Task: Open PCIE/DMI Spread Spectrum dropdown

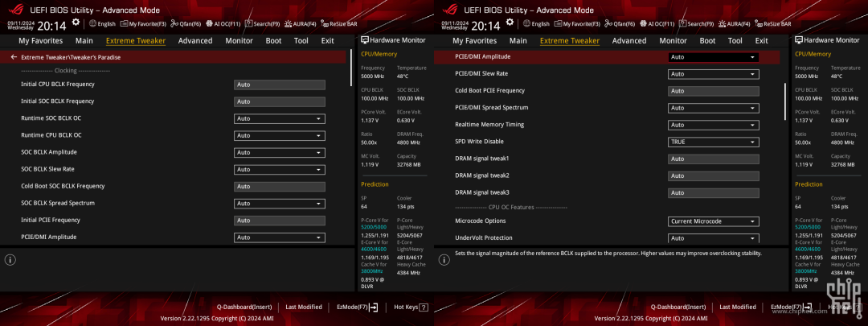Action: pos(714,108)
